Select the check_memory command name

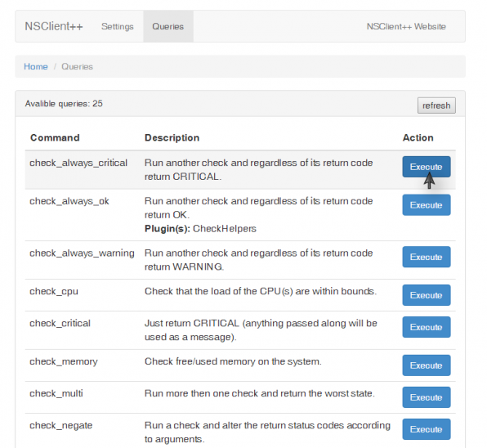pyautogui.click(x=64, y=362)
